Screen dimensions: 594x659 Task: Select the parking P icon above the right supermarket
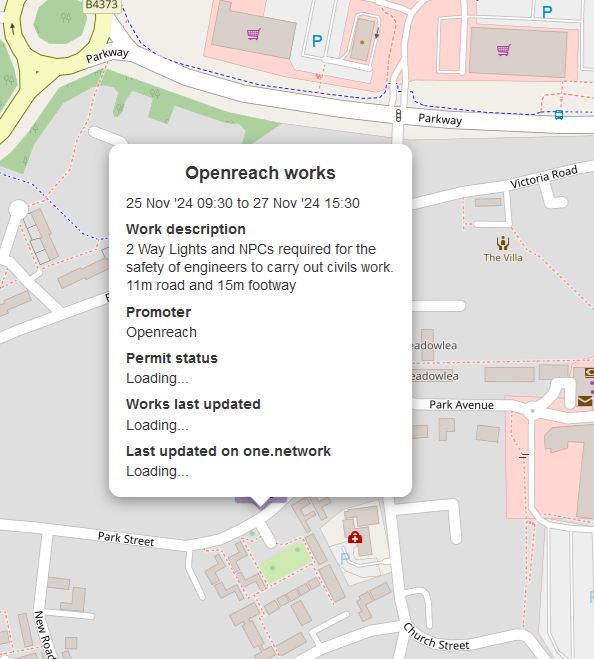click(x=547, y=12)
